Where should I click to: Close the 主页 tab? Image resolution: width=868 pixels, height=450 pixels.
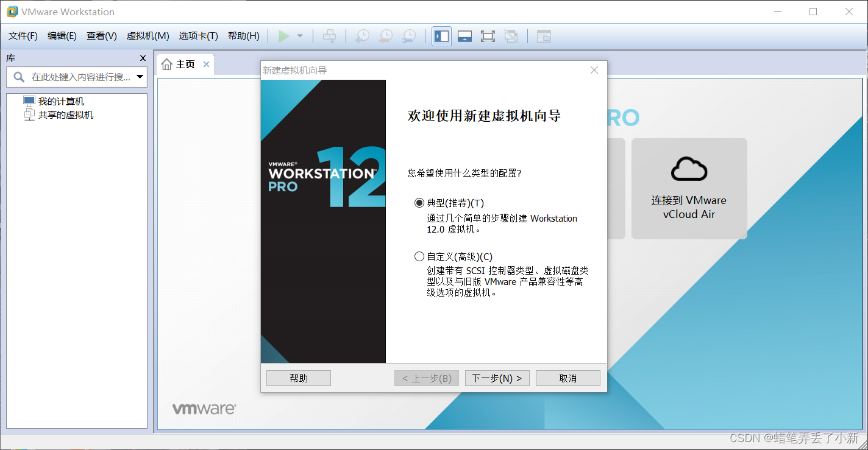[206, 65]
